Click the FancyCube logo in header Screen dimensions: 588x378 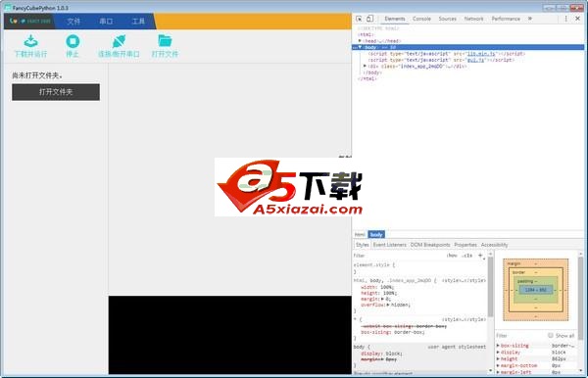pyautogui.click(x=30, y=21)
